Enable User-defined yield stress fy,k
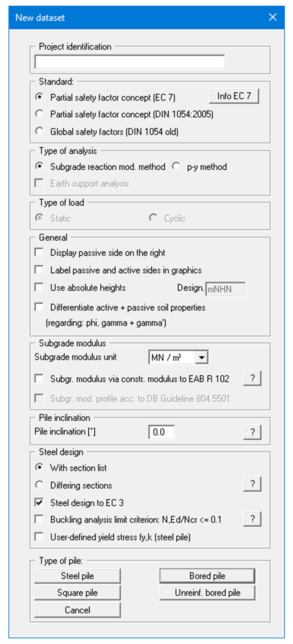The image size is (293, 644). point(39,537)
